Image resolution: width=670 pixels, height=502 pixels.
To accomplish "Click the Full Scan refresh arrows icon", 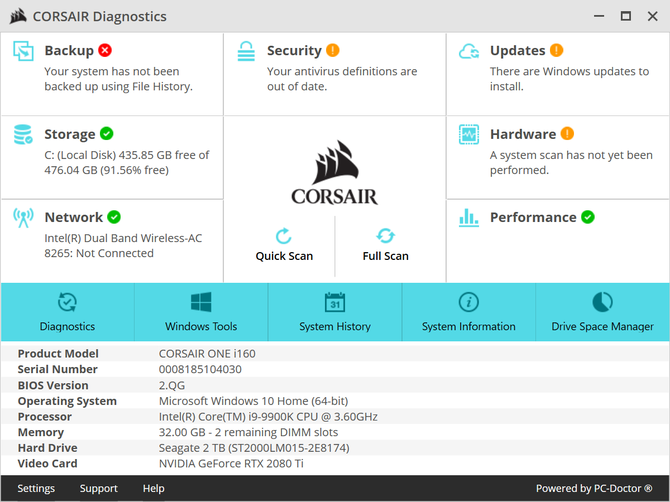I will click(385, 236).
